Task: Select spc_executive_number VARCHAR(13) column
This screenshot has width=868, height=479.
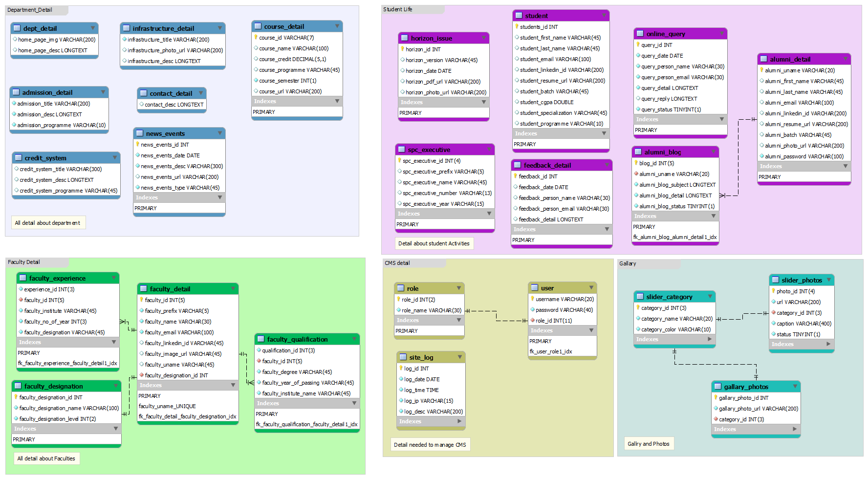Action: click(445, 193)
